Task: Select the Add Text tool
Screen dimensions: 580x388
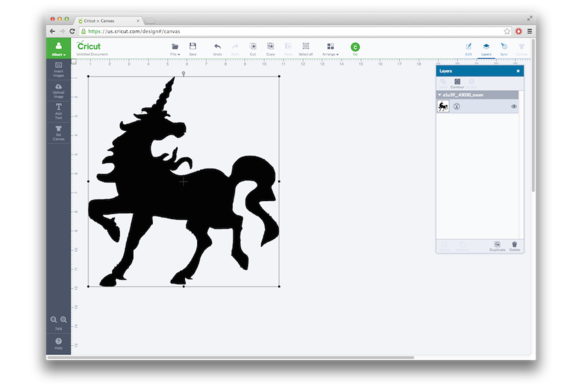Action: pos(58,111)
